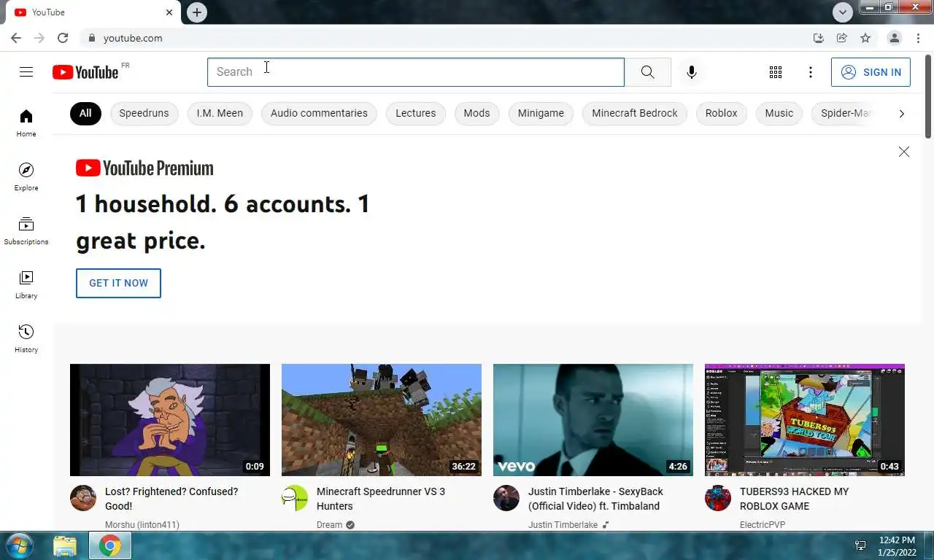The image size is (934, 560).
Task: Click the browser back arrow
Action: [16, 38]
